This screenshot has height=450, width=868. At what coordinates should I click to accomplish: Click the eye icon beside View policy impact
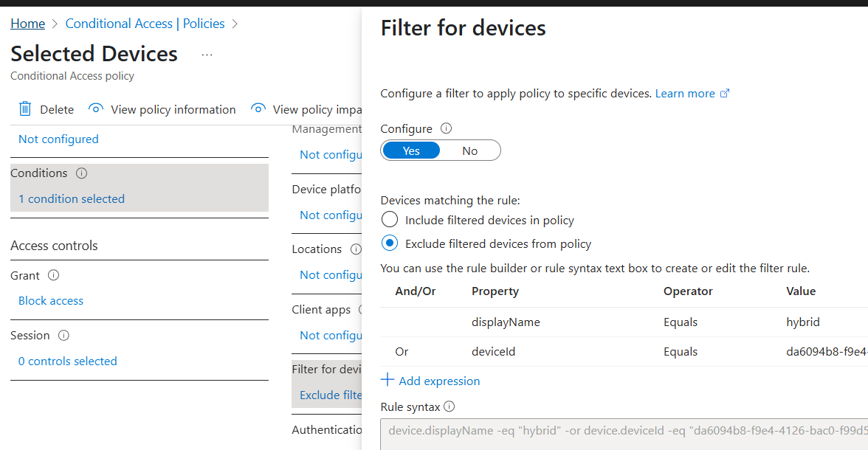pyautogui.click(x=258, y=108)
